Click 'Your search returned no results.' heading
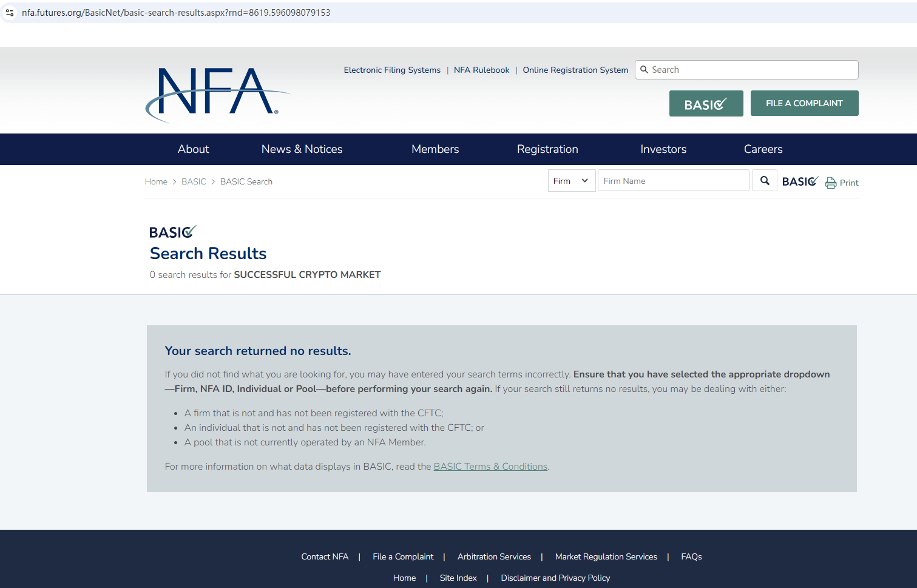This screenshot has width=917, height=588. click(258, 351)
